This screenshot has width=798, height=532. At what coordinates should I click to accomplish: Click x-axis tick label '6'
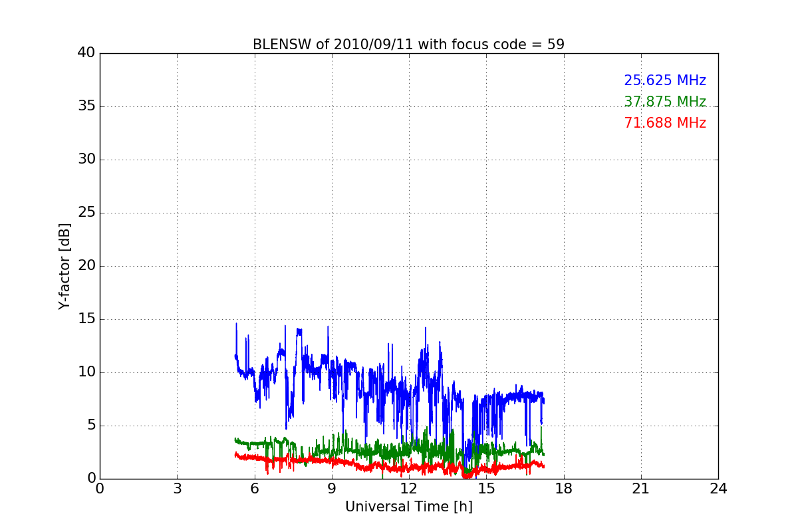click(x=254, y=489)
